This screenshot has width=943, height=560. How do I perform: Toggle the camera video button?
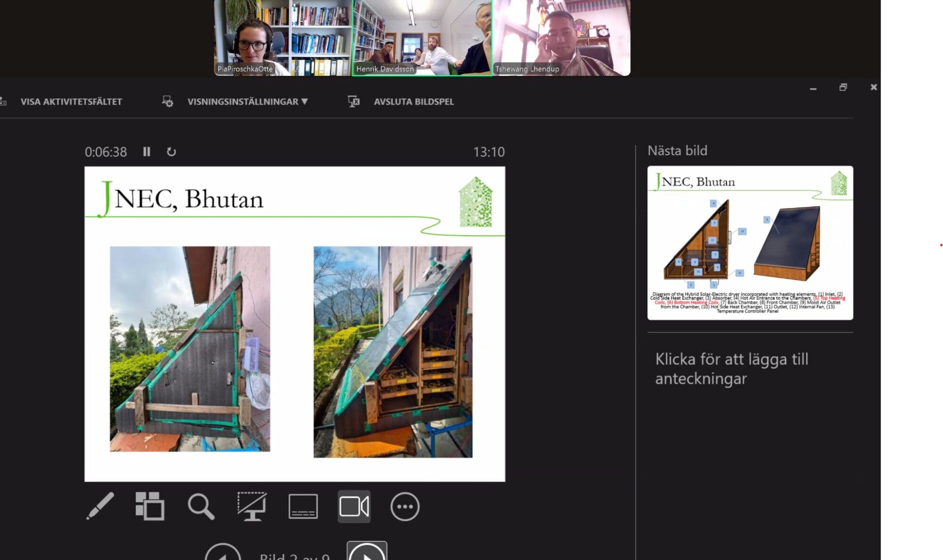354,506
